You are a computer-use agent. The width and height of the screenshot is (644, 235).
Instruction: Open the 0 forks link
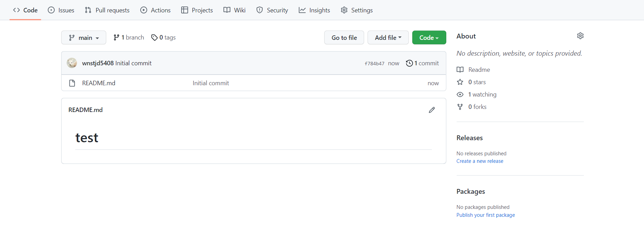pos(472,107)
